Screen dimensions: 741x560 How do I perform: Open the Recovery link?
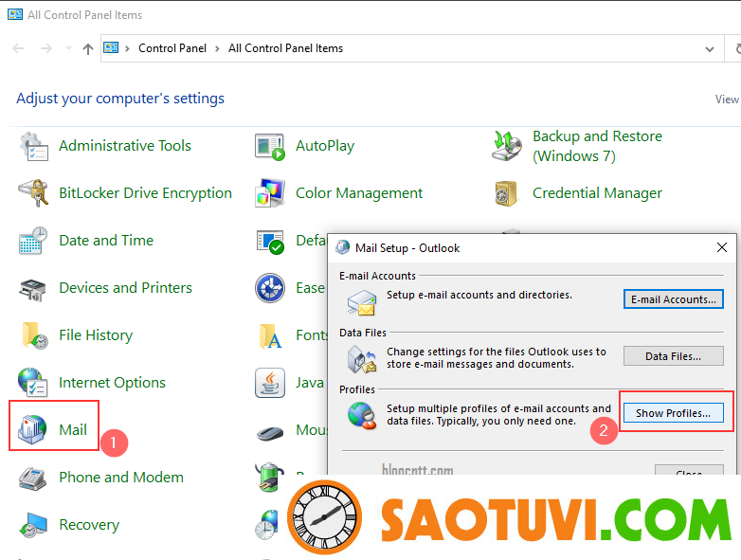pos(89,525)
